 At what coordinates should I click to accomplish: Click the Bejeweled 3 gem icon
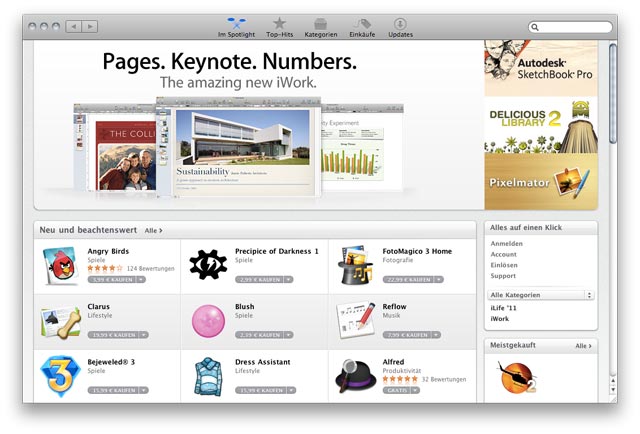click(60, 376)
